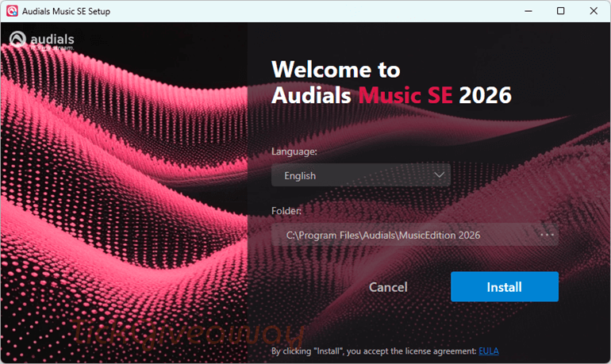Minimize the Audials Music SE Setup window
The width and height of the screenshot is (611, 364).
click(x=528, y=11)
